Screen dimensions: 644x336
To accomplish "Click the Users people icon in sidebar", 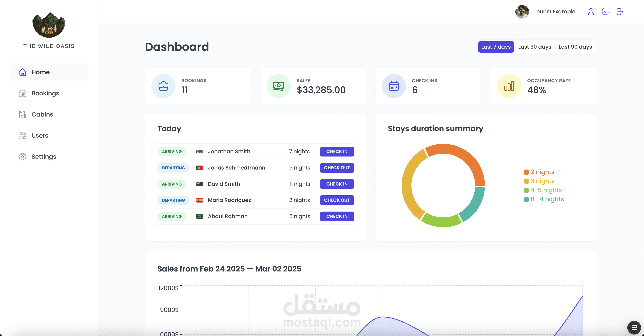I will [22, 135].
